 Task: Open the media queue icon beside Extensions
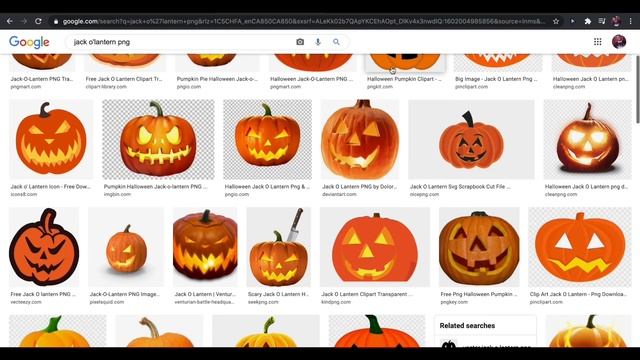[602, 21]
